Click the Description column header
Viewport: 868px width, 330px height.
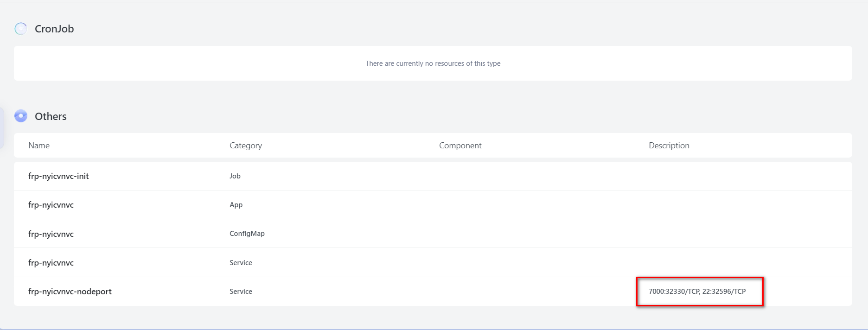pos(669,146)
